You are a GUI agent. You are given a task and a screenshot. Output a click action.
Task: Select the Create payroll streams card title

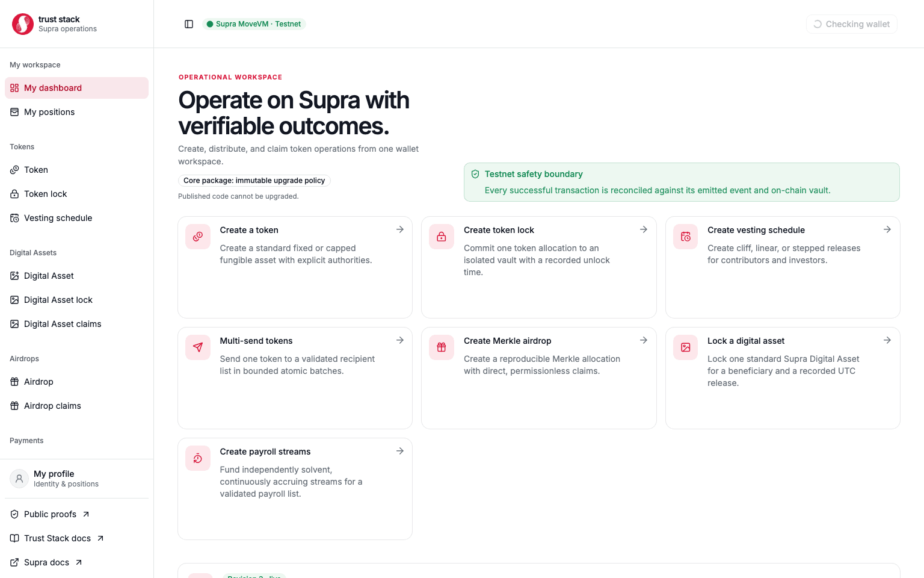265,452
